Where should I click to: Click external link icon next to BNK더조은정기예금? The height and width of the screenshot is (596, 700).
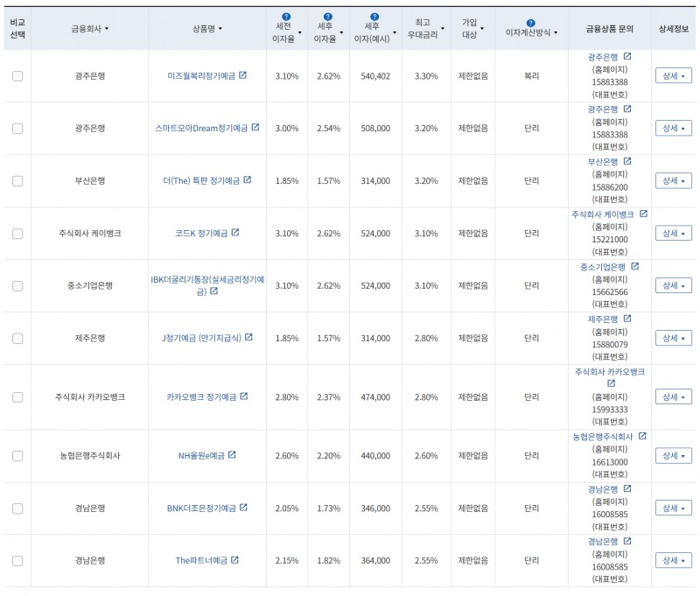tap(243, 508)
